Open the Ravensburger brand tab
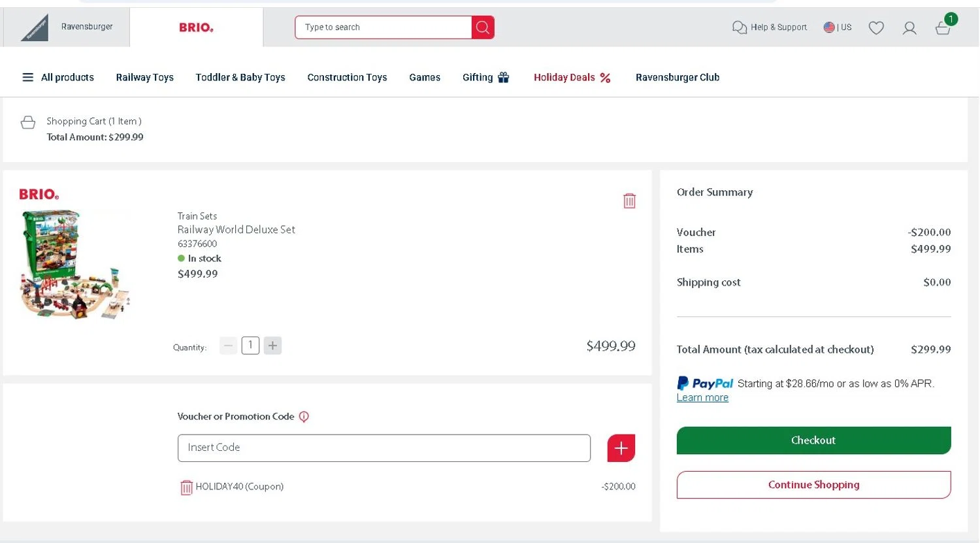 (x=67, y=27)
